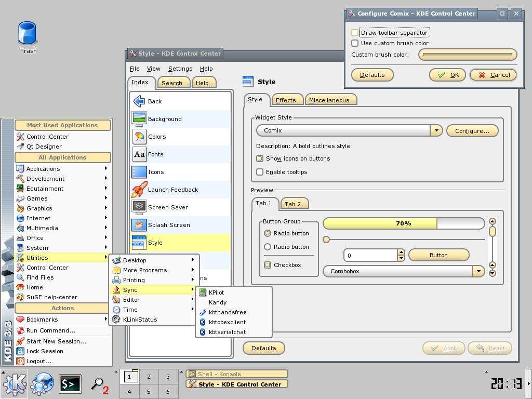532x399 pixels.
Task: Click the globe-and-gear panel icon
Action: pyautogui.click(x=42, y=384)
